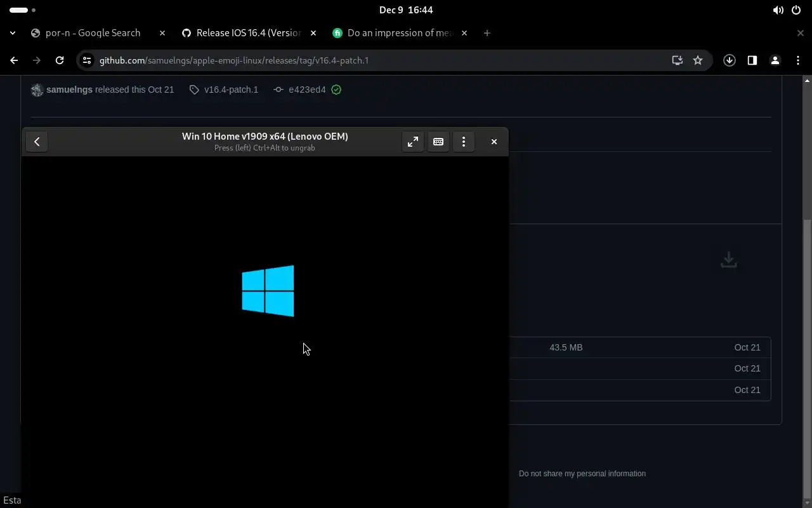Open the system volume indicator
Viewport: 812px width, 508px height.
[778, 10]
